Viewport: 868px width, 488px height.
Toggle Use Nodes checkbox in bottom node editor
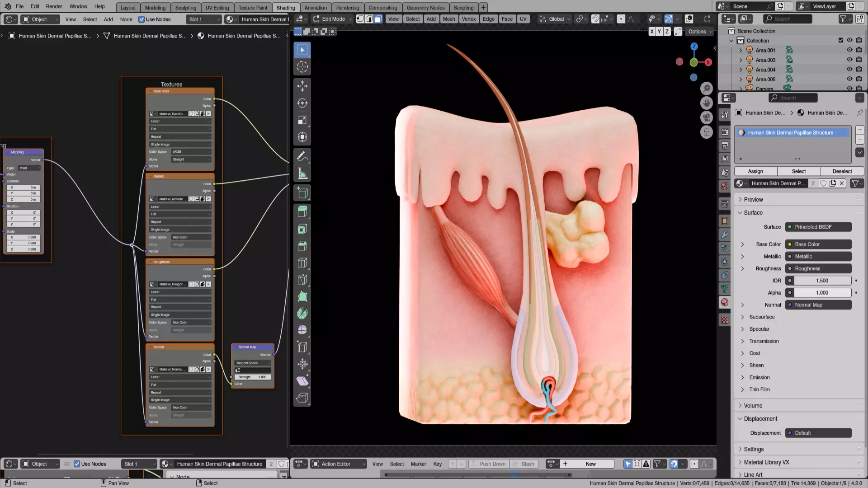[77, 464]
